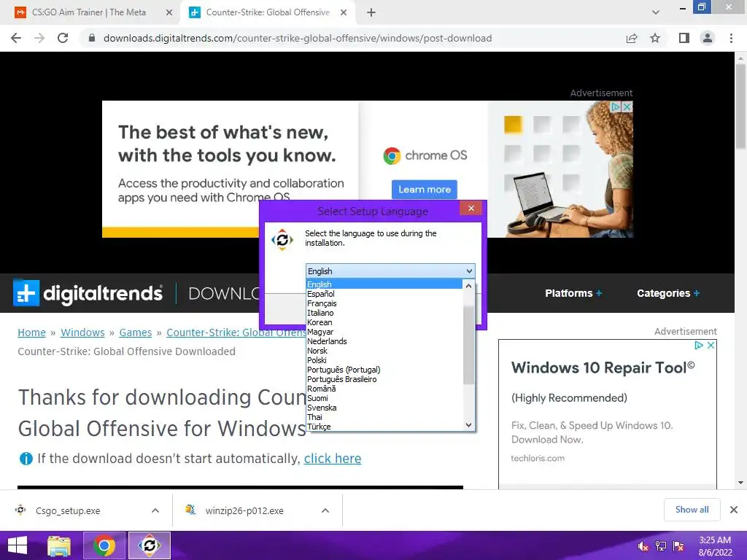Open the browser side panel icon
Viewport: 747px width, 560px height.
pyautogui.click(x=684, y=38)
